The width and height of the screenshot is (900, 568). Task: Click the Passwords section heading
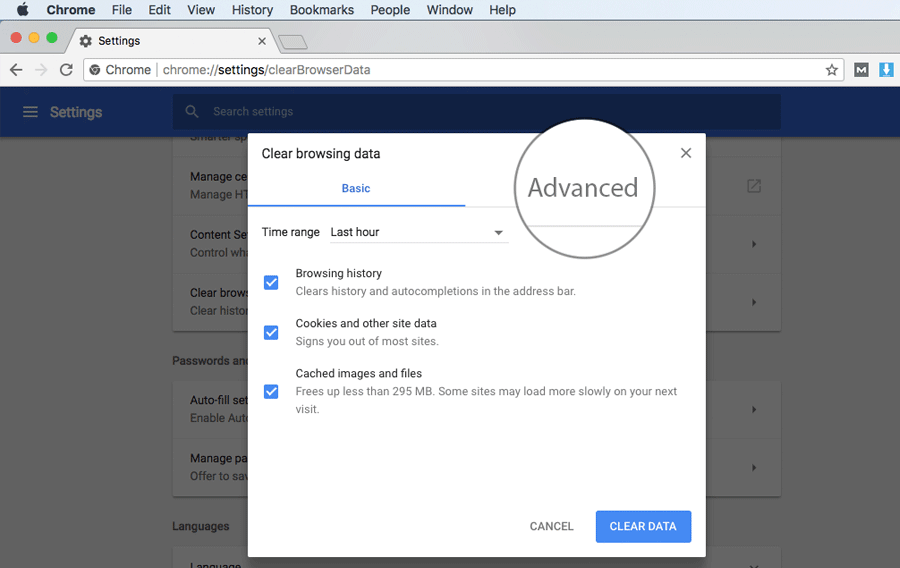coord(210,360)
